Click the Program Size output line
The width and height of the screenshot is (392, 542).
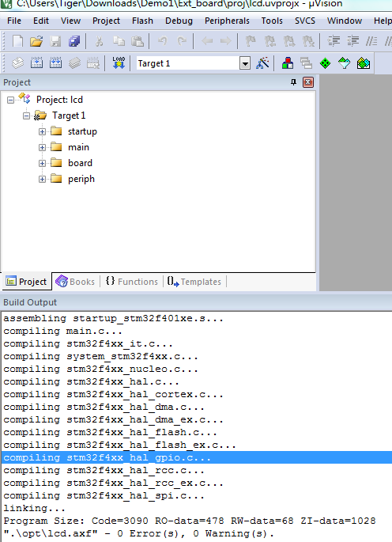click(189, 521)
